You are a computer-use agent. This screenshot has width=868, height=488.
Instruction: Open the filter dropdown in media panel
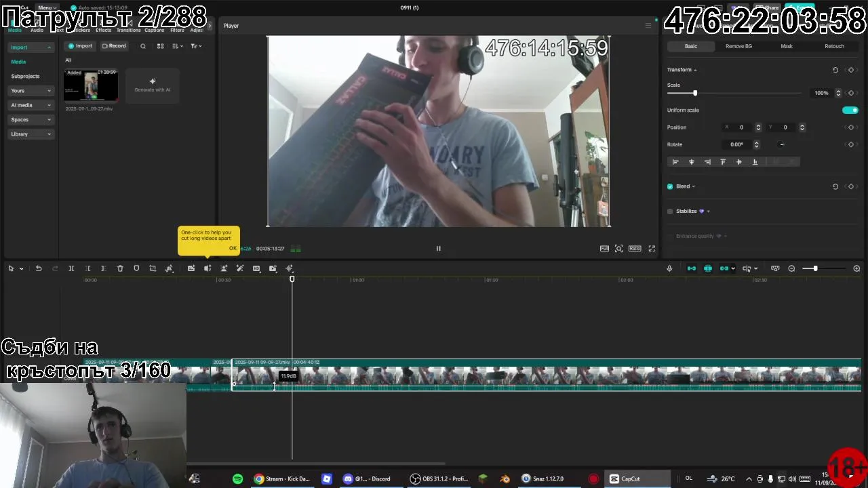(x=195, y=46)
